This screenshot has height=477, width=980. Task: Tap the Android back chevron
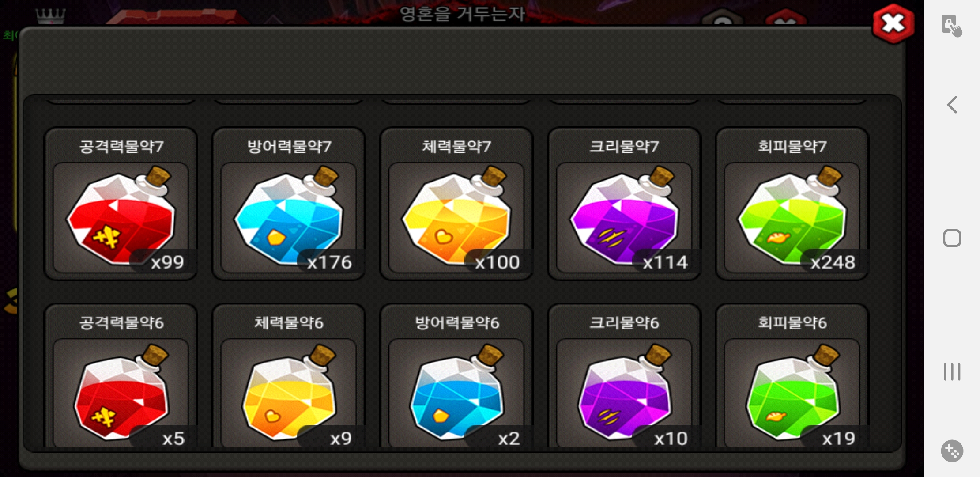click(x=952, y=105)
